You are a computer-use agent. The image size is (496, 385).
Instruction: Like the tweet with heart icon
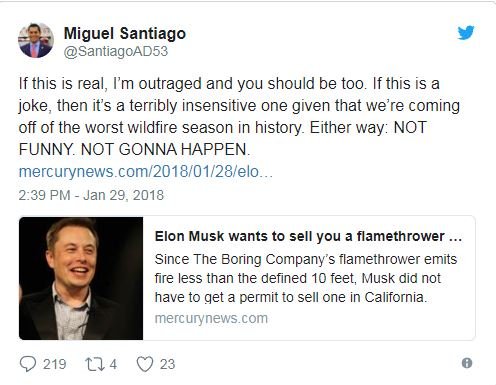point(145,364)
